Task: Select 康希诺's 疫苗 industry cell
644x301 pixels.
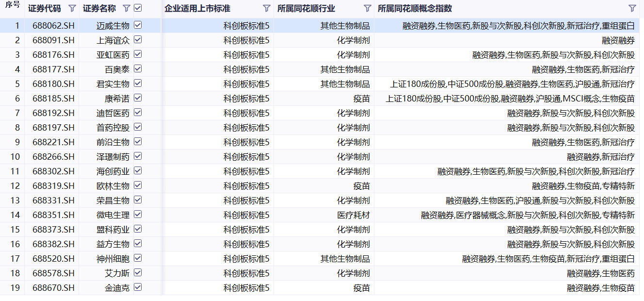Action: tap(362, 99)
